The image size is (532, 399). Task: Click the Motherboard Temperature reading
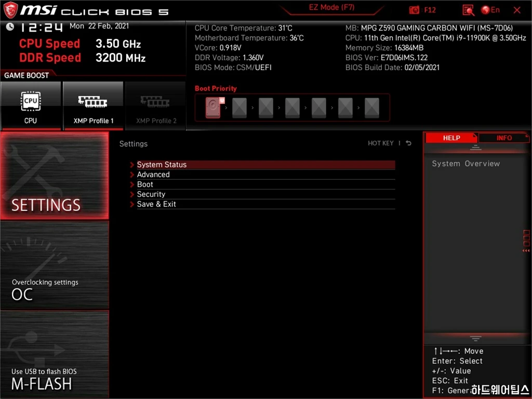click(x=249, y=37)
